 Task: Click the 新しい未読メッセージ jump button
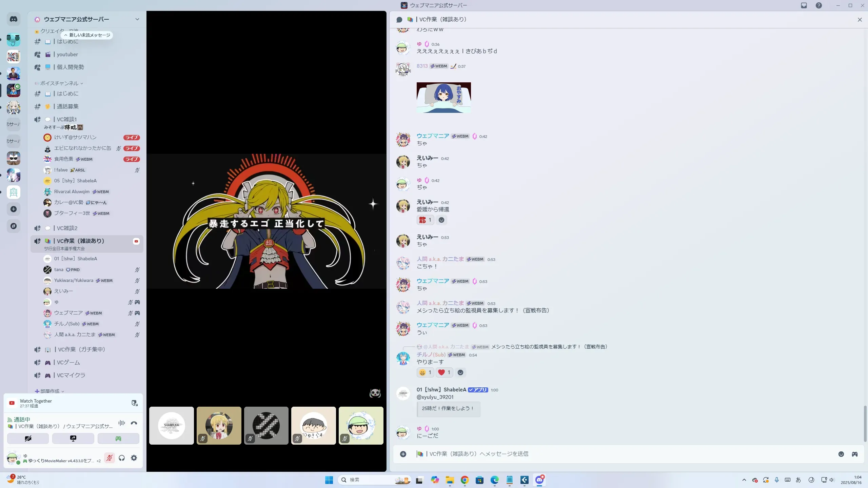(87, 35)
